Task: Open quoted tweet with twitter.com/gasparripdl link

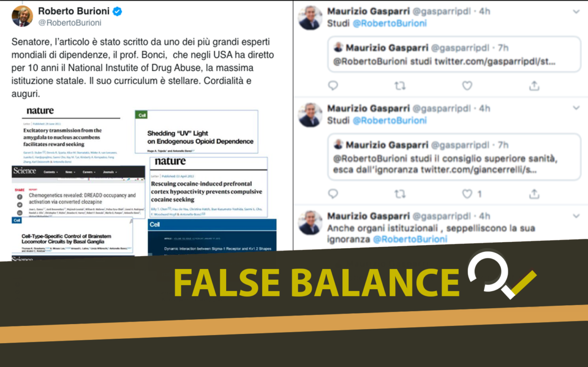Action: [454, 54]
